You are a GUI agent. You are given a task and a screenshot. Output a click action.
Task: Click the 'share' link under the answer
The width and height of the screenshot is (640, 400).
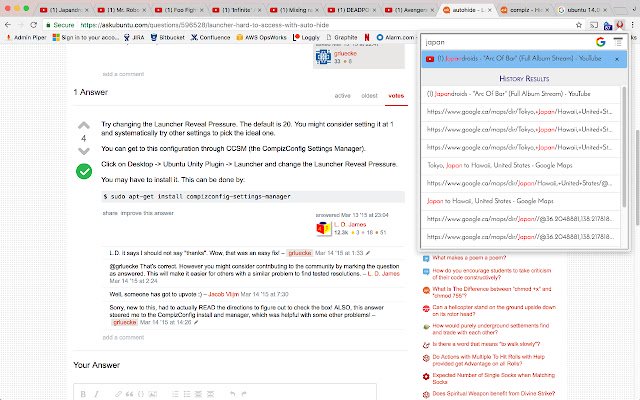[110, 213]
